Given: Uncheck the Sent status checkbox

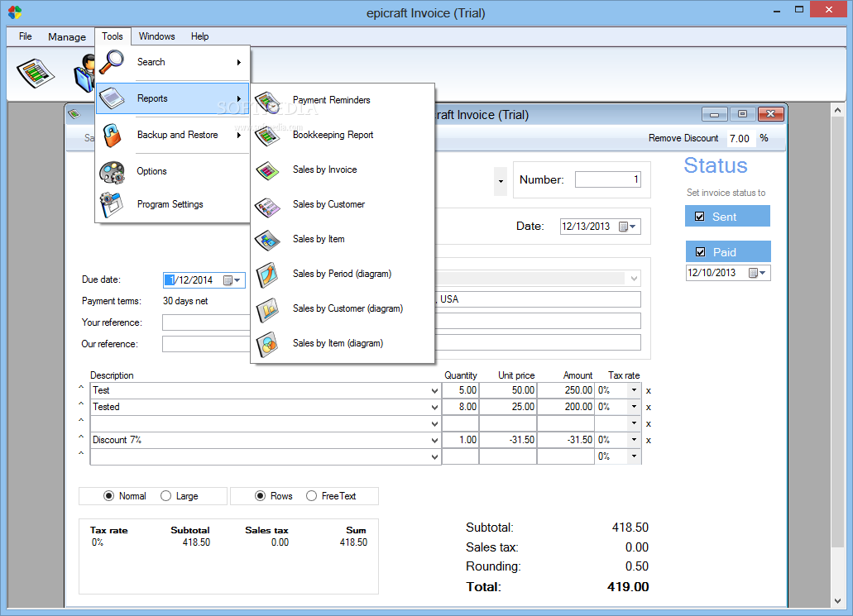Looking at the screenshot, I should [x=700, y=217].
